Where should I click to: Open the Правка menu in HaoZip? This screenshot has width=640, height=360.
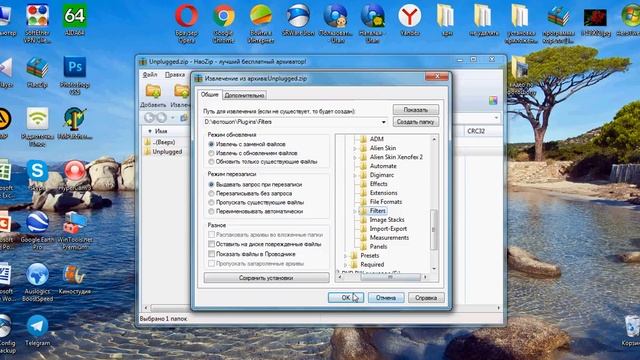click(175, 75)
